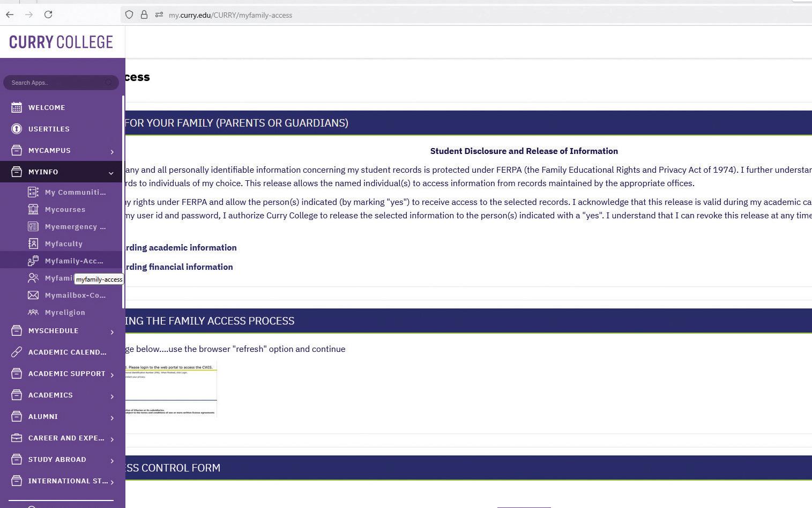Open the Myfaculty link

64,244
